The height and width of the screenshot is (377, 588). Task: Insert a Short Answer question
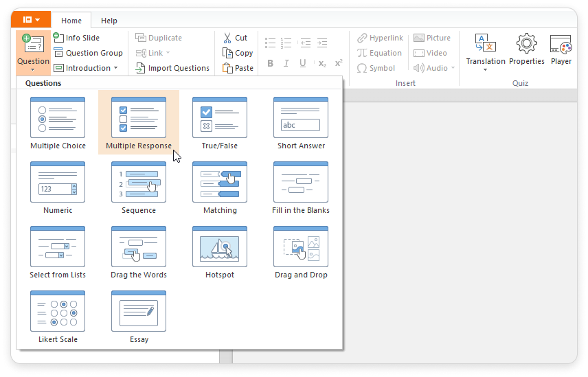tap(301, 123)
